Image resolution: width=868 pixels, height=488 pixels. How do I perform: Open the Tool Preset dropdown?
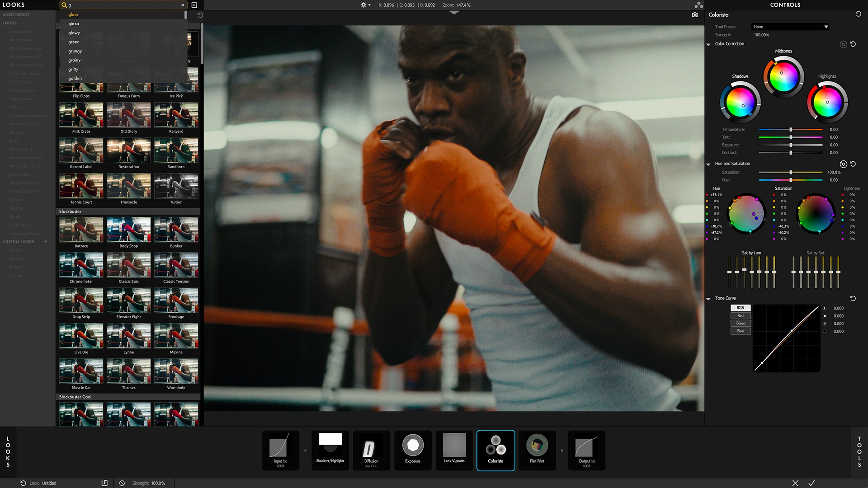click(x=789, y=27)
